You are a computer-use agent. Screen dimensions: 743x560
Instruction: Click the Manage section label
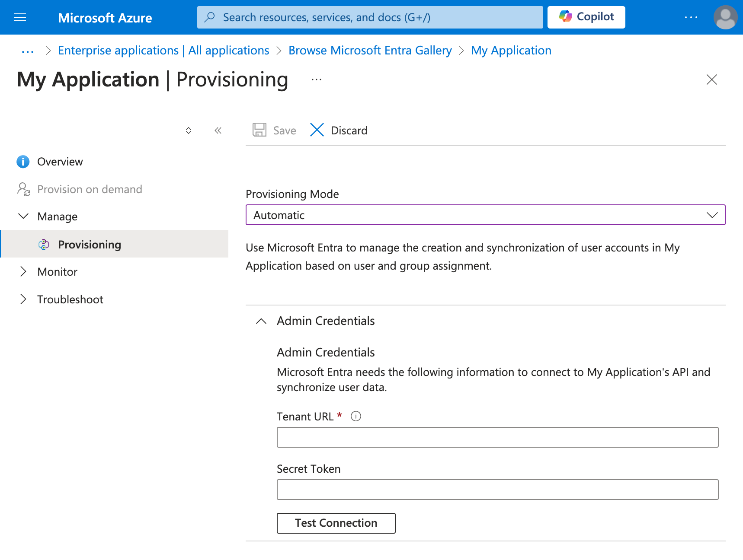tap(58, 216)
